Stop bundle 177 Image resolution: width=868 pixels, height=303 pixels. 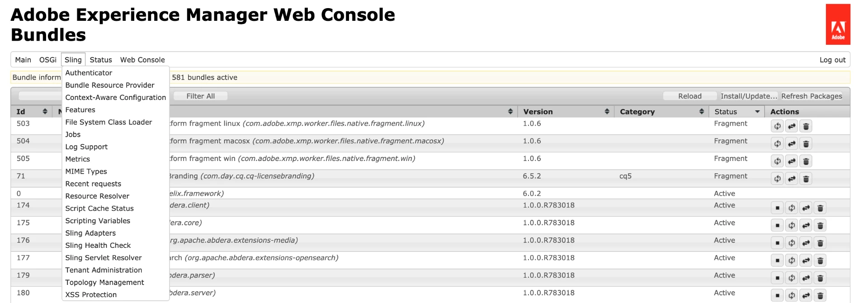[x=777, y=260]
